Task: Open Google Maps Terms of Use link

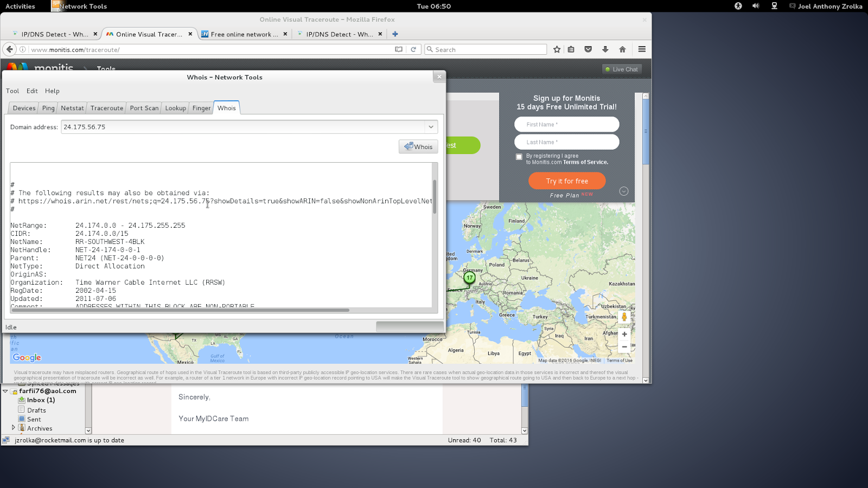Action: (620, 361)
